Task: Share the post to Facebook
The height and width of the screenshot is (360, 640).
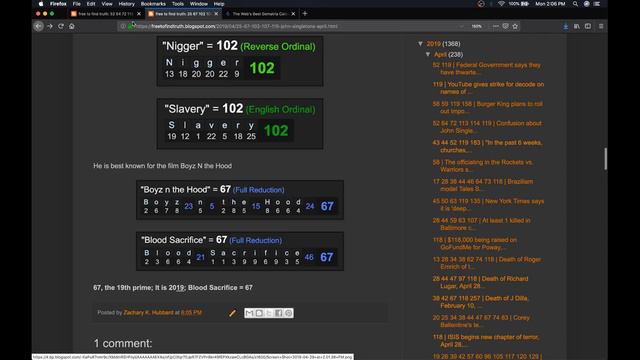Action: [x=278, y=313]
